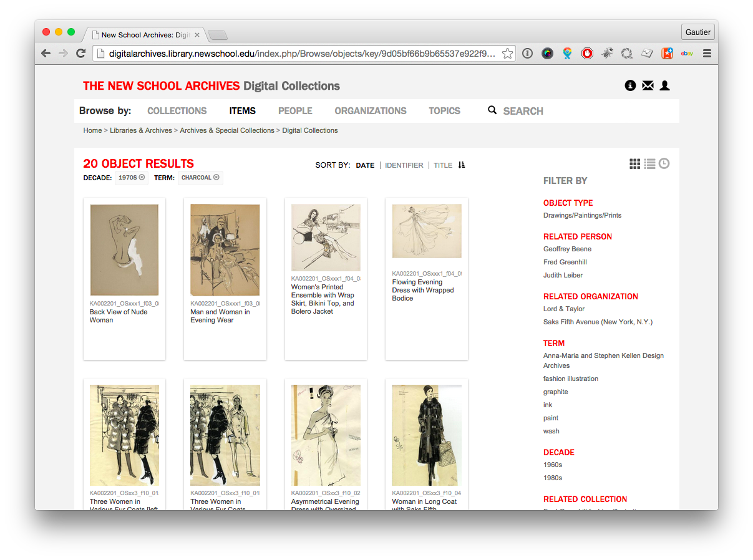Reverse the sort direction
The image size is (753, 560).
(x=462, y=165)
